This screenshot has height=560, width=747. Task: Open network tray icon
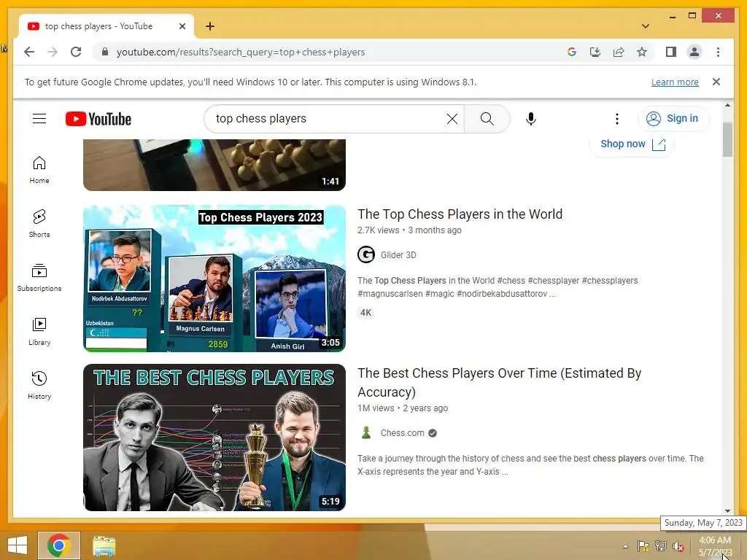coord(660,546)
